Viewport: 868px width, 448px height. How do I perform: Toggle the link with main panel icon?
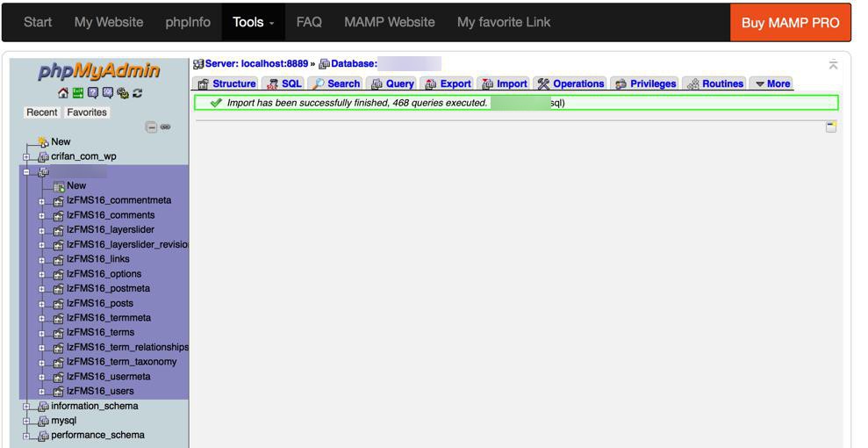tap(166, 126)
